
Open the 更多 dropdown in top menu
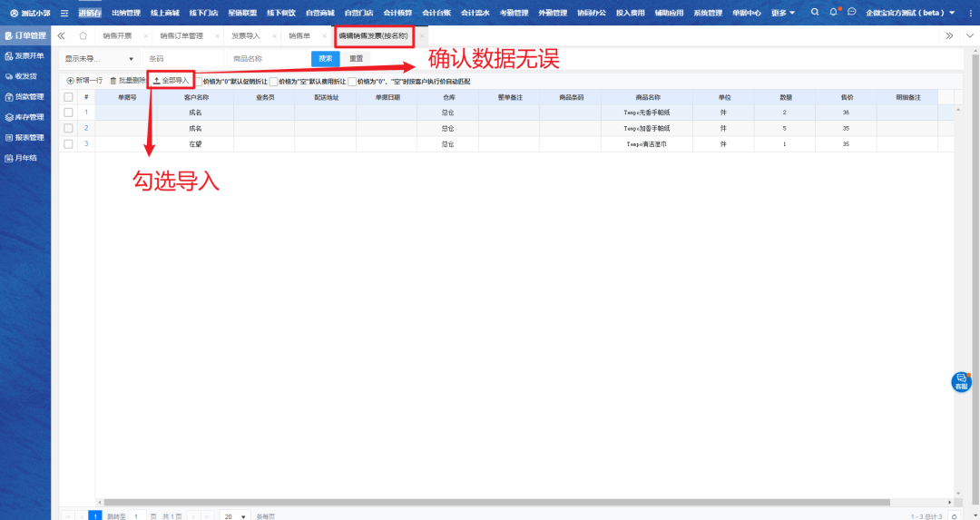pyautogui.click(x=783, y=13)
